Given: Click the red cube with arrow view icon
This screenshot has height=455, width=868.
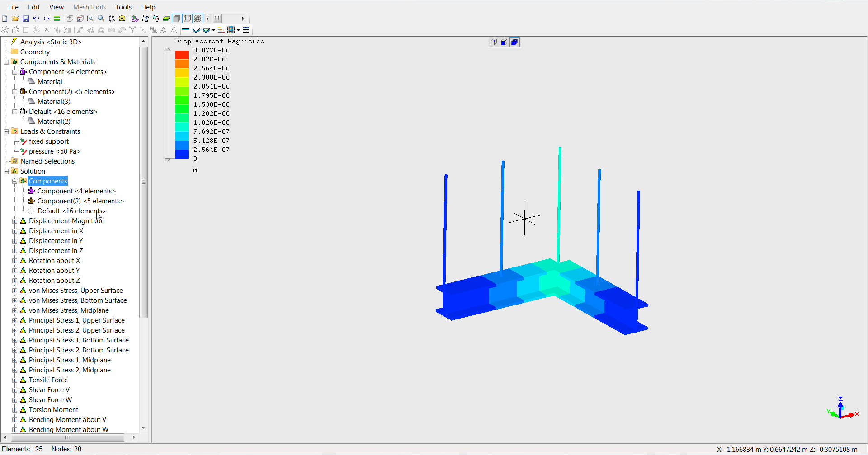Looking at the screenshot, I should 80,19.
